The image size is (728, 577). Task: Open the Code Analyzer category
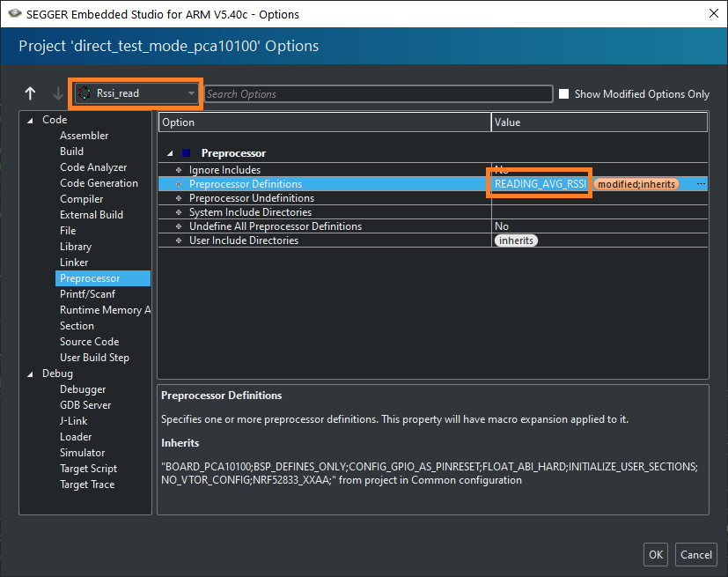pyautogui.click(x=93, y=167)
